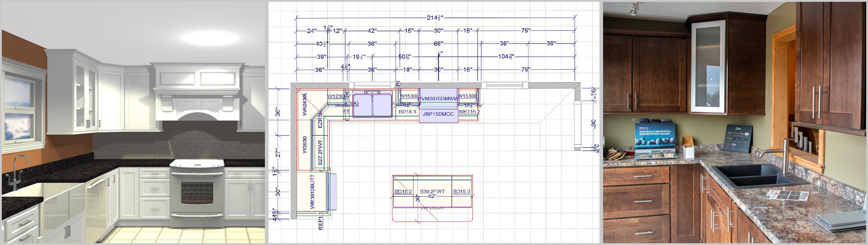Click the B30.2FWT island base cabinet
Screen dimensions: 868x245
tap(432, 192)
